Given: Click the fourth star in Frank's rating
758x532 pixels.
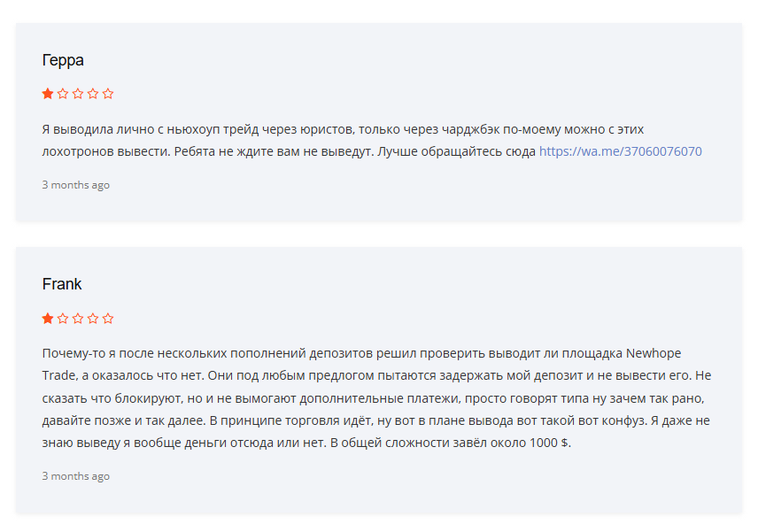Looking at the screenshot, I should point(93,319).
